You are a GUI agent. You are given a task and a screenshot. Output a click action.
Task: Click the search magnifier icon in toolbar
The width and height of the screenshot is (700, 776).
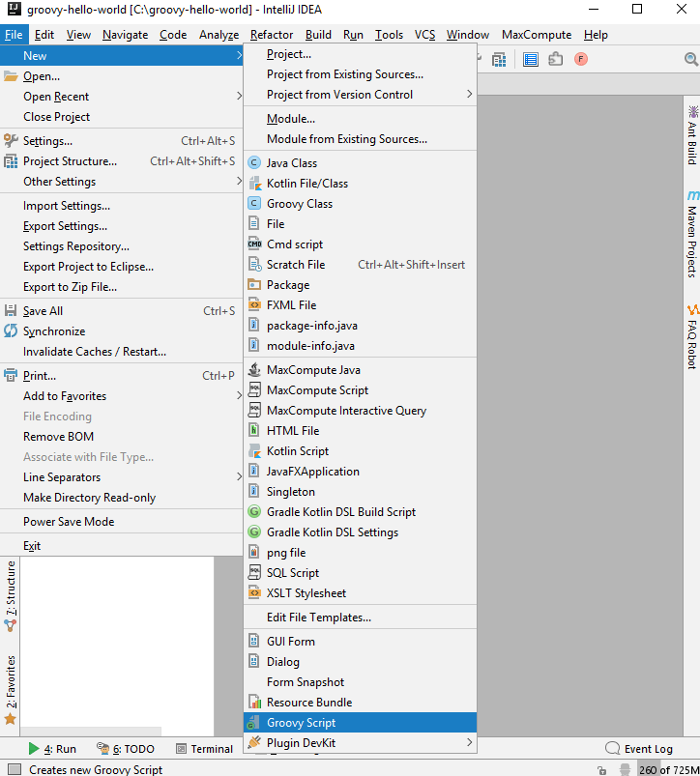coord(690,59)
